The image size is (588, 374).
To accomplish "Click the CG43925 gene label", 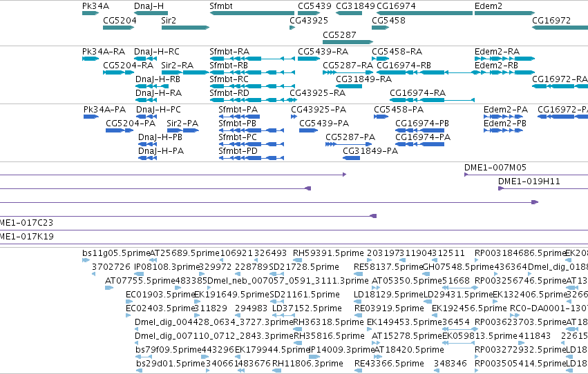I will point(309,20).
